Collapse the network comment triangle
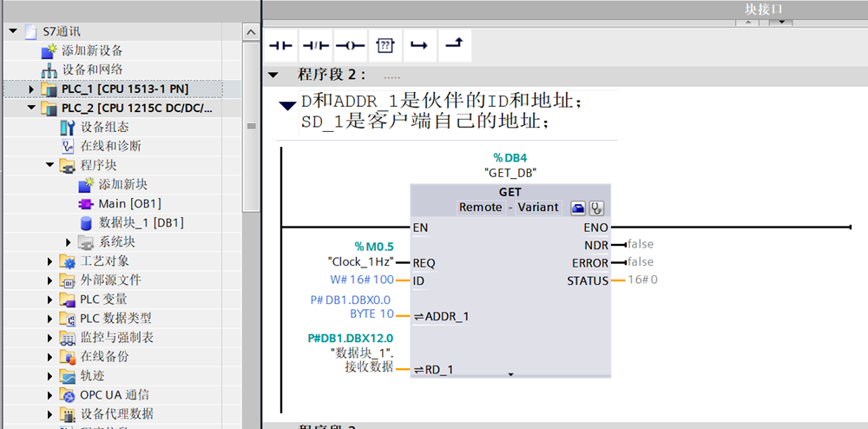The height and width of the screenshot is (429, 868). (x=286, y=106)
